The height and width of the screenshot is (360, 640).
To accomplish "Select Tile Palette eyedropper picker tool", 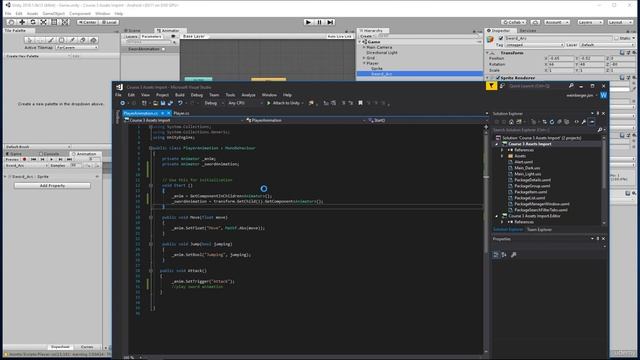I will click(x=72, y=40).
